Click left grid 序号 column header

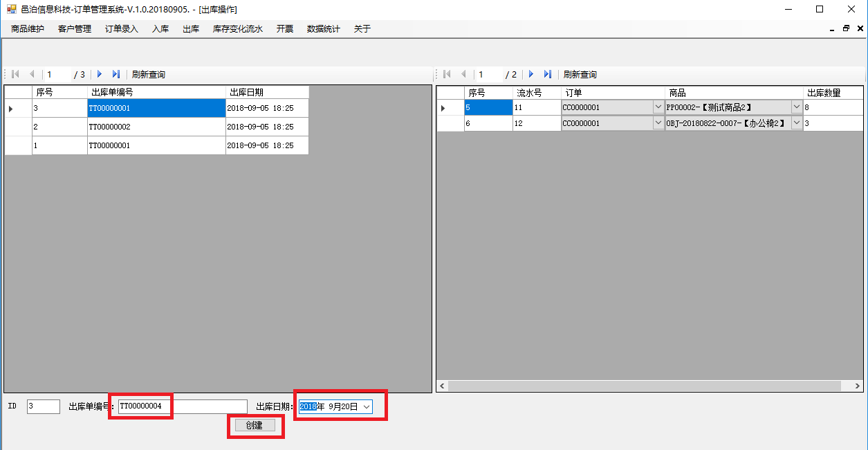[59, 92]
